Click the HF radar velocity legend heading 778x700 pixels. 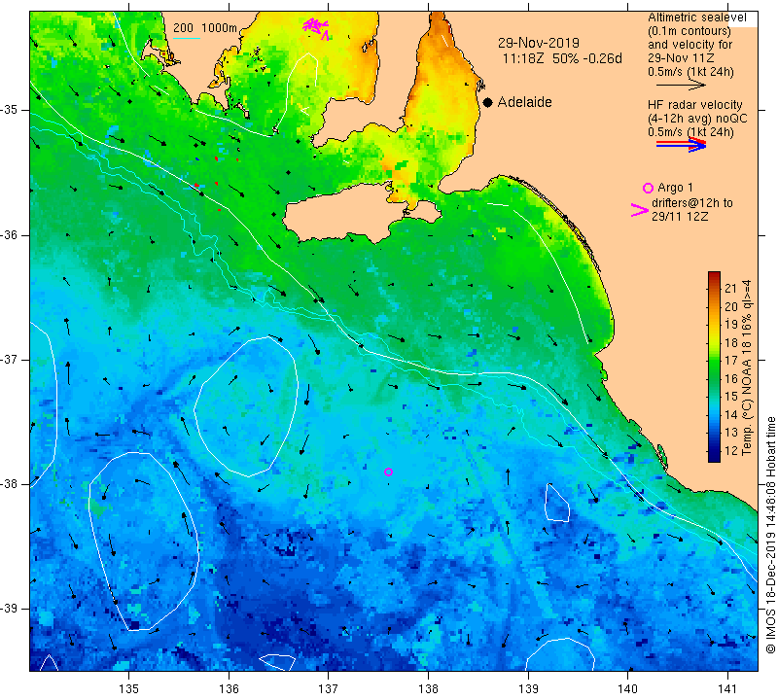(x=694, y=105)
